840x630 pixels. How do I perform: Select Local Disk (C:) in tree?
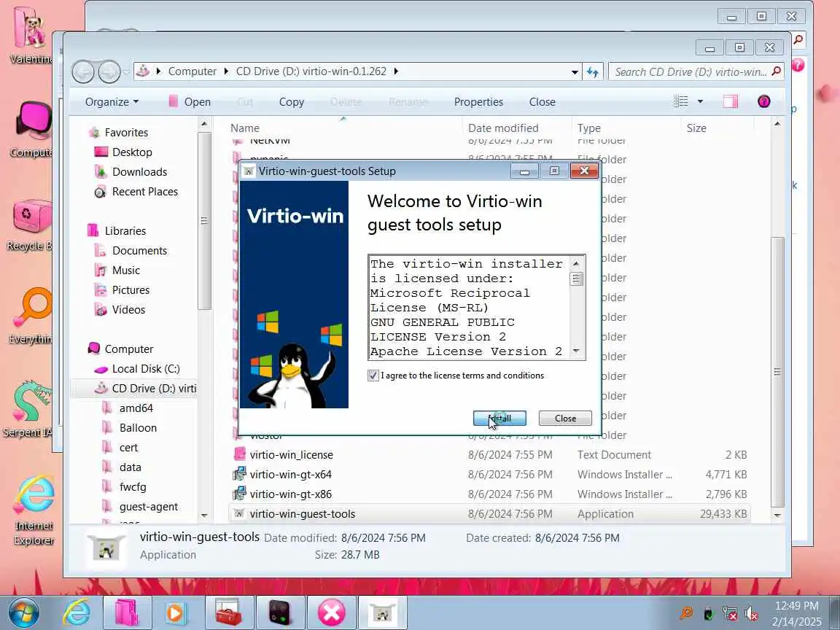145,369
